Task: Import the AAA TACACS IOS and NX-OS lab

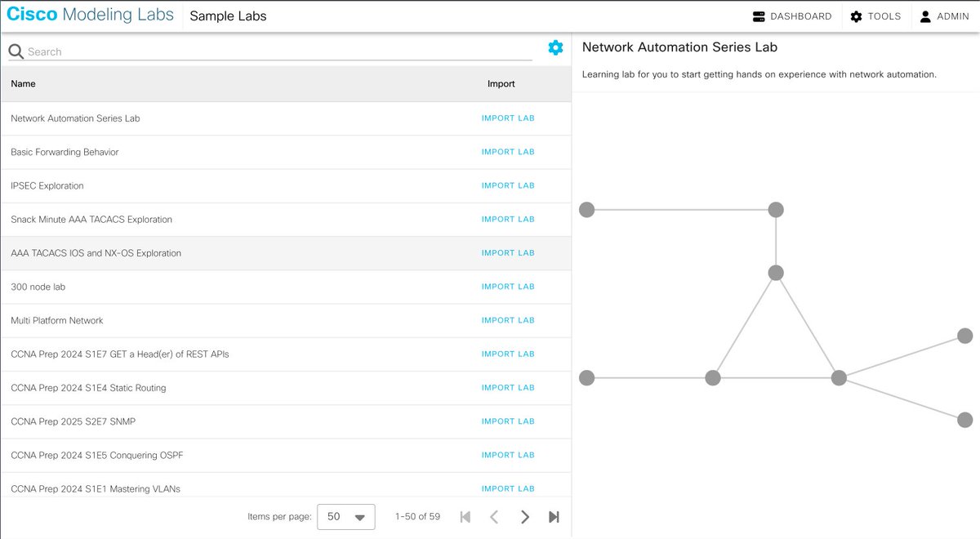Action: point(508,253)
